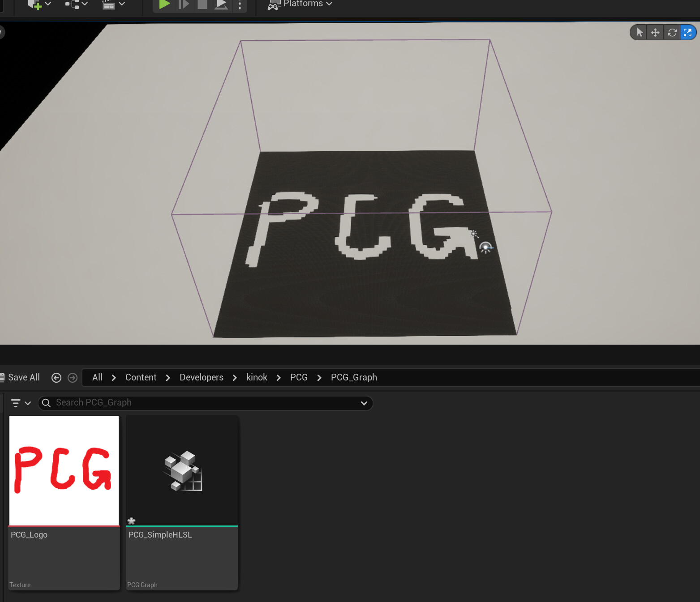Open the PCG_SimpleHLSL graph asset
Image resolution: width=700 pixels, height=602 pixels.
click(181, 470)
